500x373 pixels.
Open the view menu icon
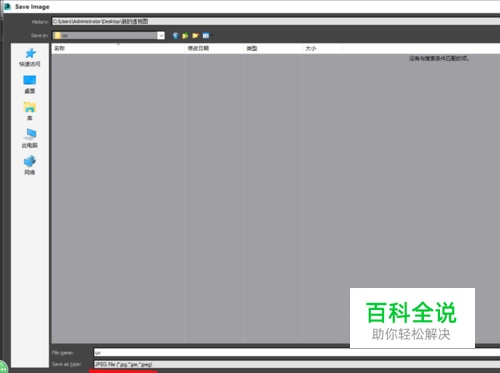[x=206, y=35]
